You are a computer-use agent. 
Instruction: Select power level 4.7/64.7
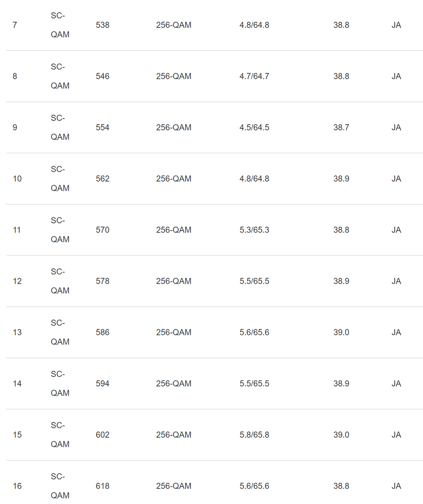pyautogui.click(x=254, y=76)
